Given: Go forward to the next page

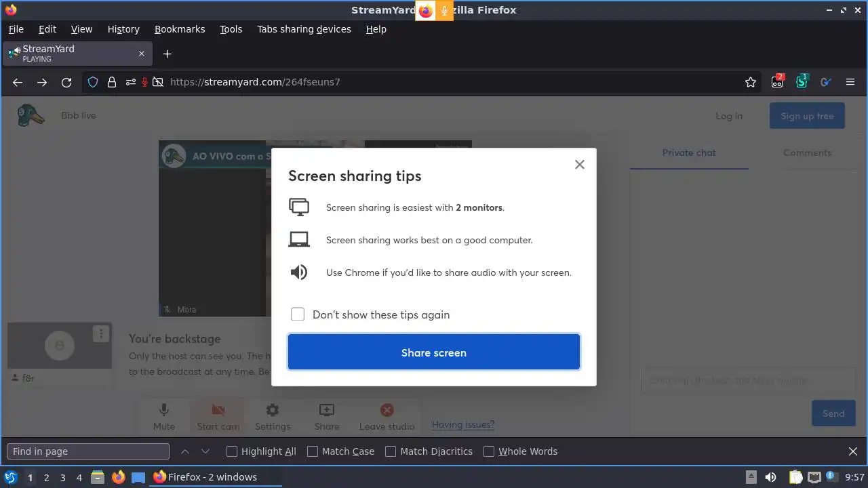Looking at the screenshot, I should coord(42,82).
